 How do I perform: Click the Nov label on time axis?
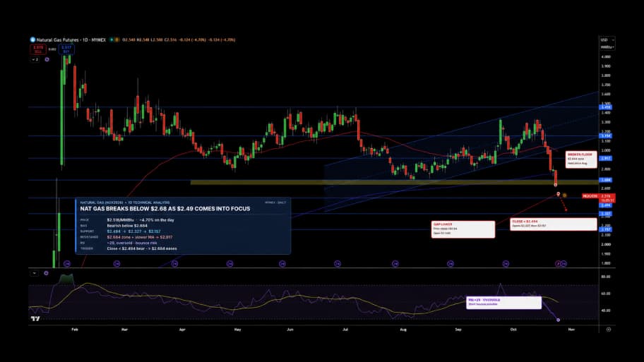pyautogui.click(x=571, y=330)
